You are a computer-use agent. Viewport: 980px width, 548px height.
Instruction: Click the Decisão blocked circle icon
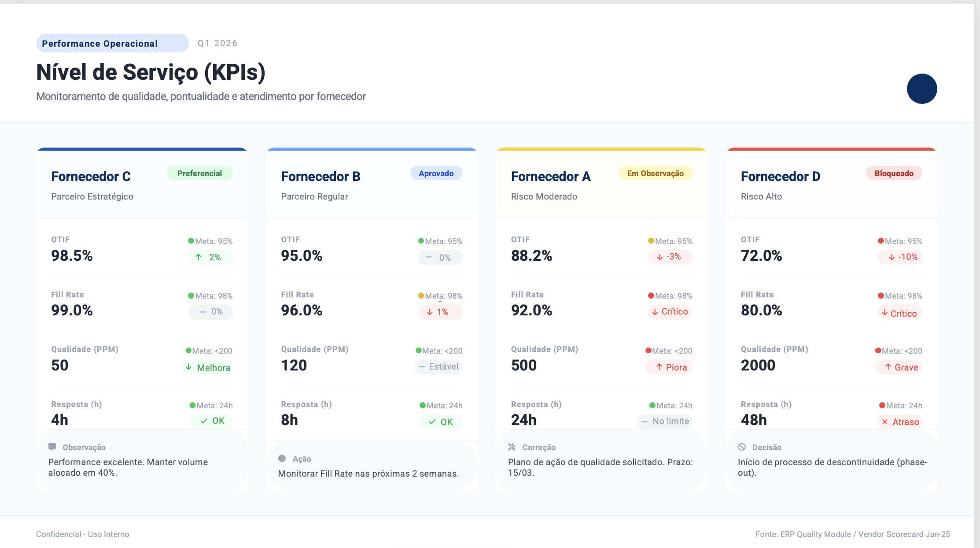[742, 447]
